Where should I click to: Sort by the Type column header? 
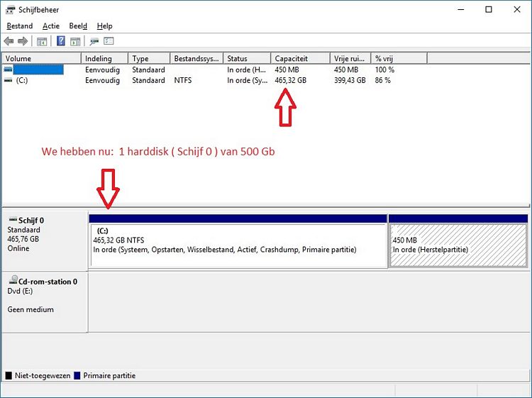pos(149,58)
